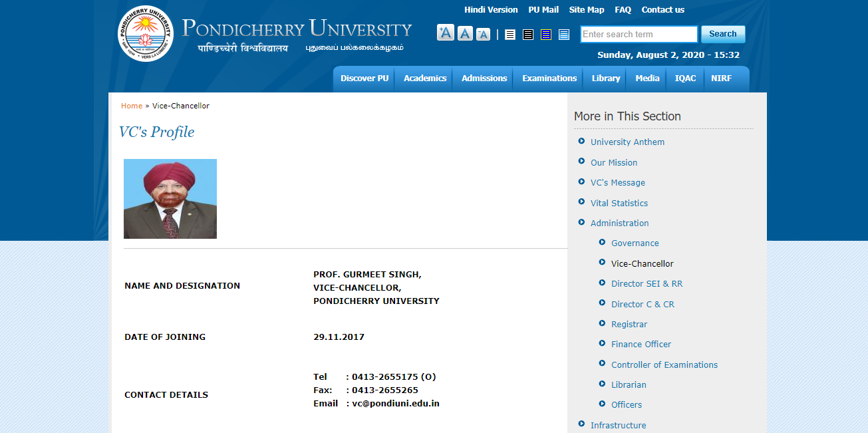
Task: Click the Pondicherry University logo emblem
Action: [146, 33]
